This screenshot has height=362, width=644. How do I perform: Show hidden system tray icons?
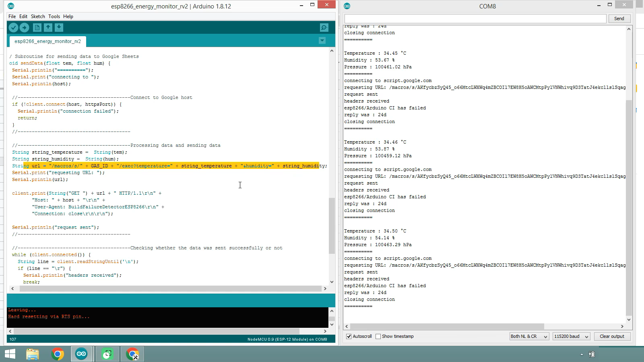click(x=582, y=354)
